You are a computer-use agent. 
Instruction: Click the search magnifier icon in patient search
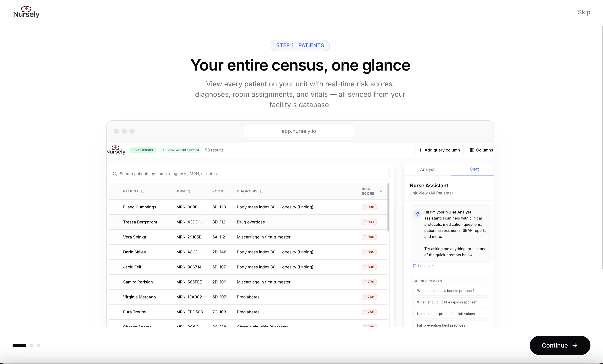(115, 174)
